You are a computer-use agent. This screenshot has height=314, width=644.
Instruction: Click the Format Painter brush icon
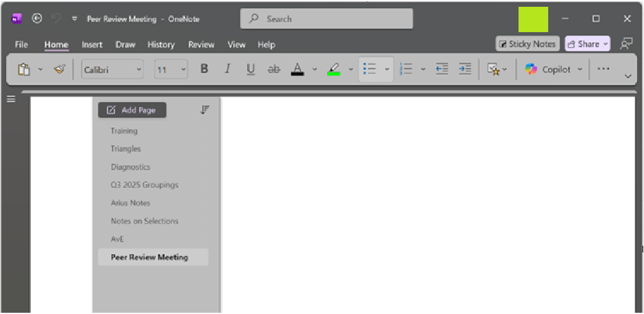tap(59, 69)
